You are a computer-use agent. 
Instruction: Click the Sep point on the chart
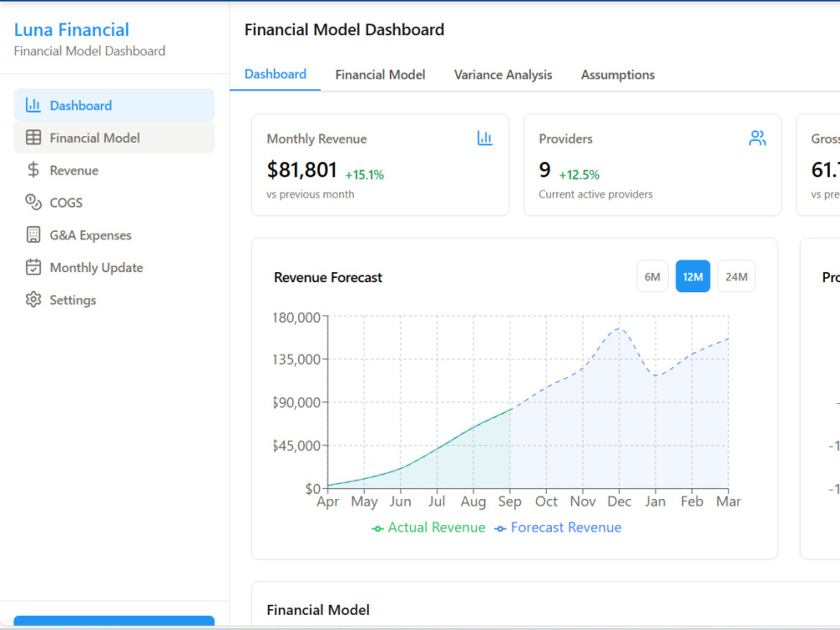pyautogui.click(x=510, y=409)
